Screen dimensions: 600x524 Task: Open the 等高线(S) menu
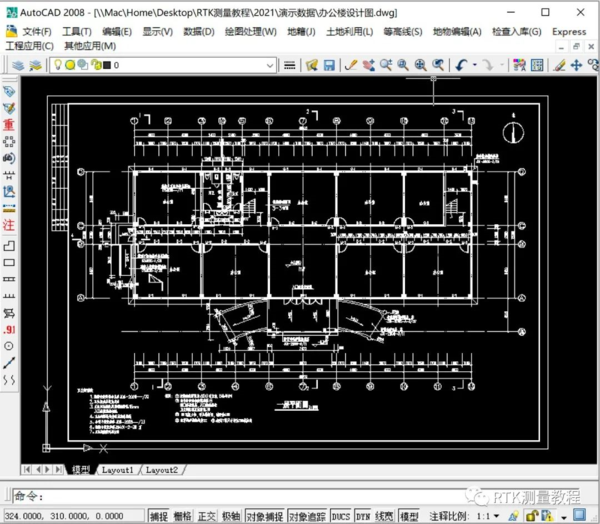403,32
